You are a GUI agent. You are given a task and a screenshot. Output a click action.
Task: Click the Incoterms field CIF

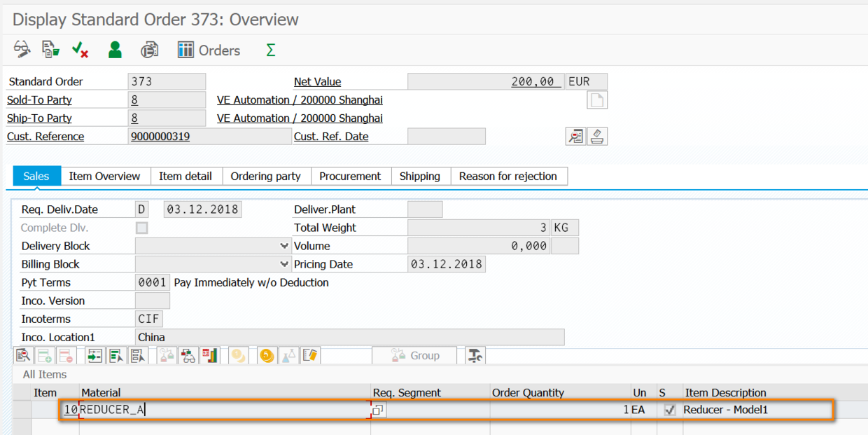click(x=150, y=319)
